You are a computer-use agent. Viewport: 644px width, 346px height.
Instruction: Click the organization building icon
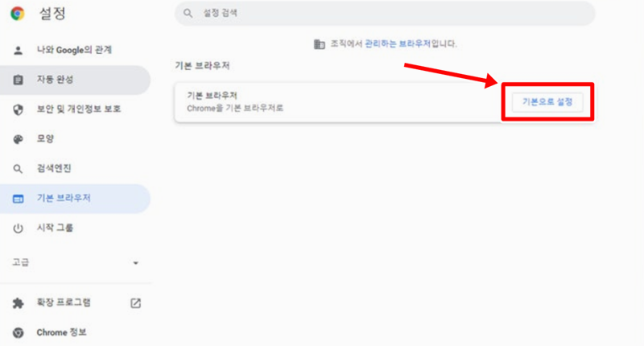(319, 44)
